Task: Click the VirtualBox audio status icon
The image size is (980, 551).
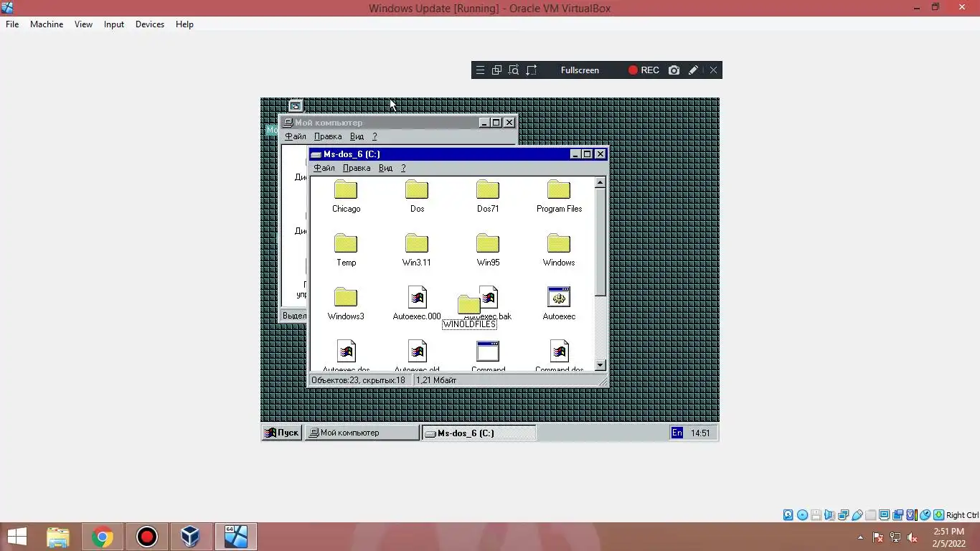Action: (x=830, y=515)
